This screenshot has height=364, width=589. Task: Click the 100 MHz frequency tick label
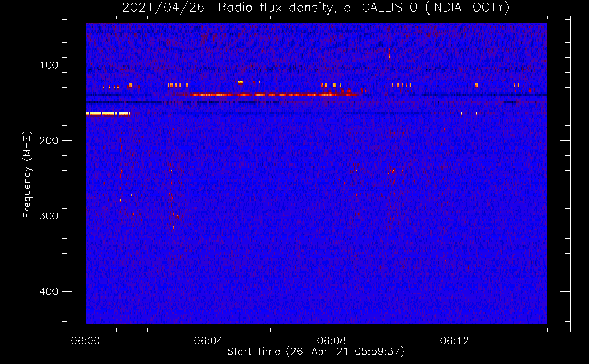point(49,65)
